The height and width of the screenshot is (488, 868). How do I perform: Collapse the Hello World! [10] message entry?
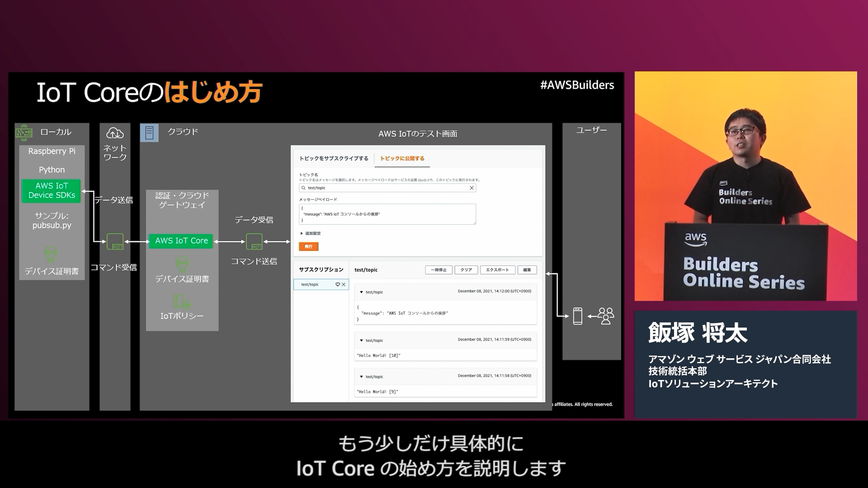tap(361, 341)
